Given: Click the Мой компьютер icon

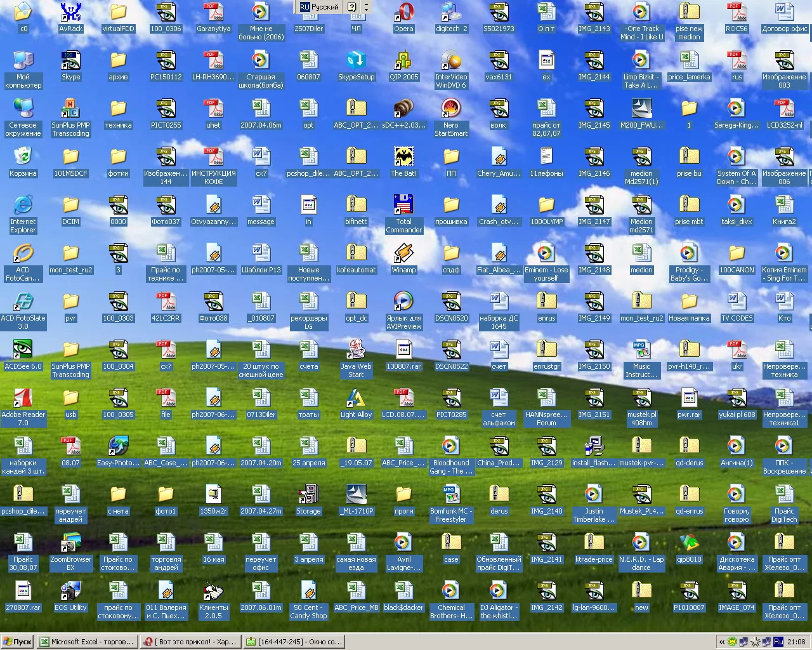Looking at the screenshot, I should 23,69.
